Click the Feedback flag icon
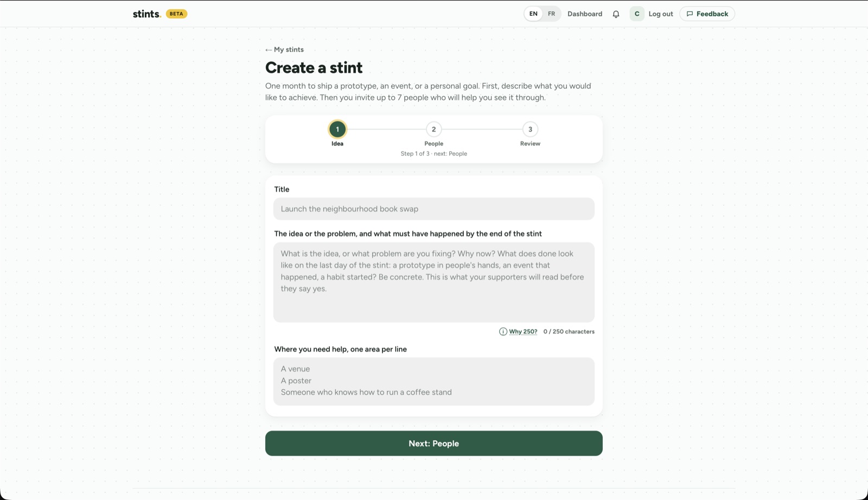This screenshot has height=500, width=868. (x=690, y=14)
